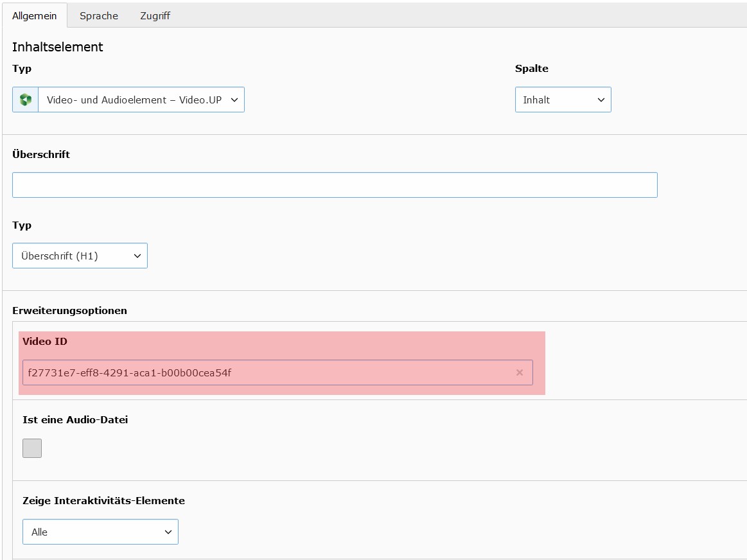Expand the Interaktivitäts-Elemente dropdown set to Alle
The width and height of the screenshot is (747, 560).
[x=100, y=532]
